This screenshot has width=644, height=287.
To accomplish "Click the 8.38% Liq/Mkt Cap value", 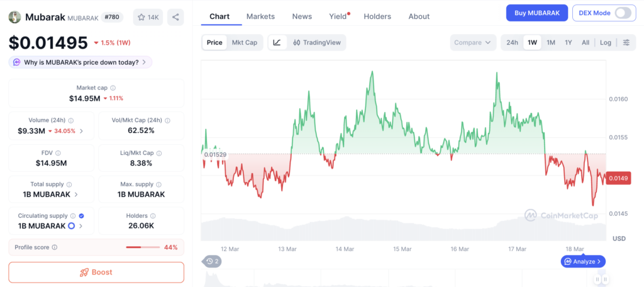I will click(141, 163).
